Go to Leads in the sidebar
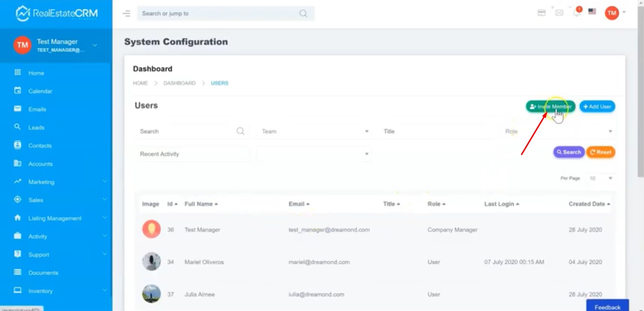The height and width of the screenshot is (311, 644). [x=36, y=127]
